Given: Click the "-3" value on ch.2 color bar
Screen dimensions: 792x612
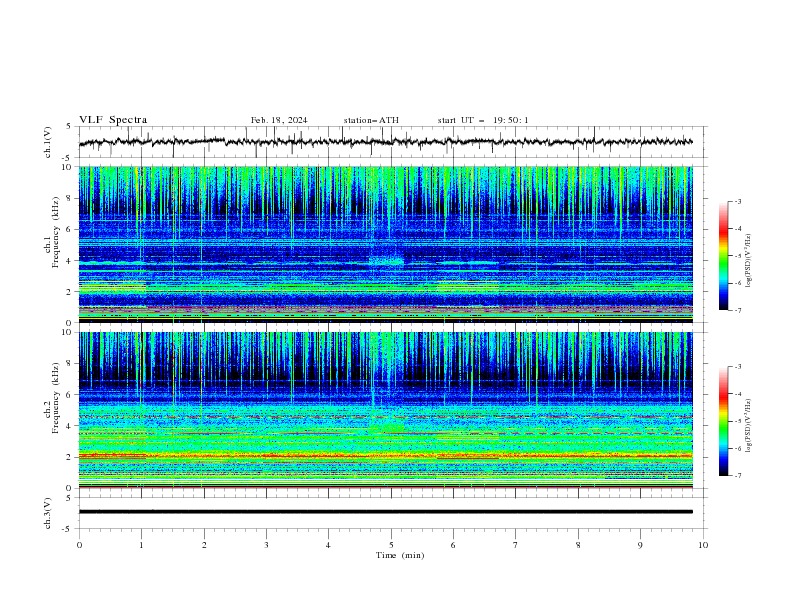Looking at the screenshot, I should coord(737,367).
